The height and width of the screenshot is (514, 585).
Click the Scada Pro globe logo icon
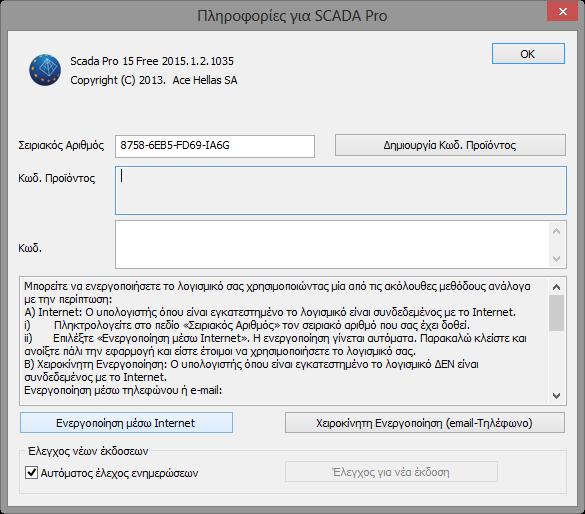click(45, 70)
